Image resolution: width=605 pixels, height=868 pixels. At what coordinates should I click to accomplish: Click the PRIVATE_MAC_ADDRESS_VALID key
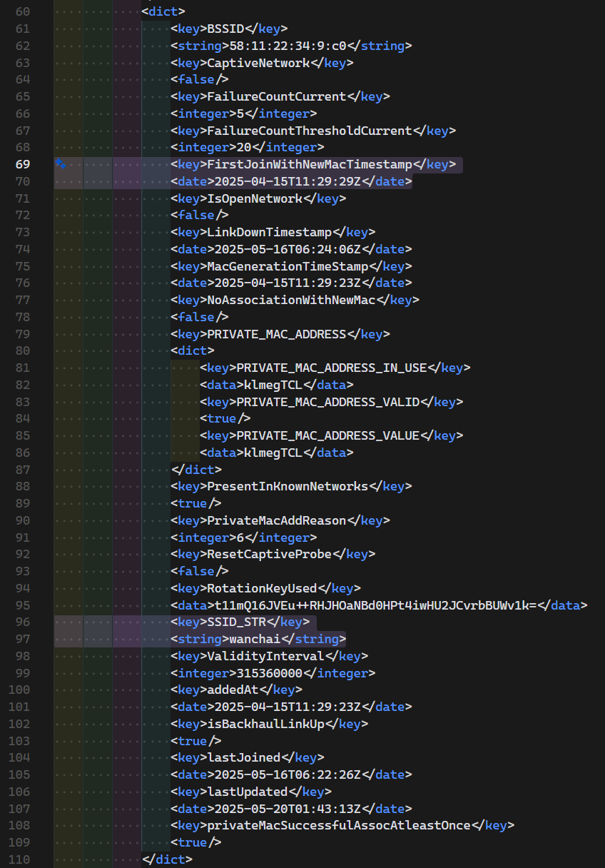[327, 402]
